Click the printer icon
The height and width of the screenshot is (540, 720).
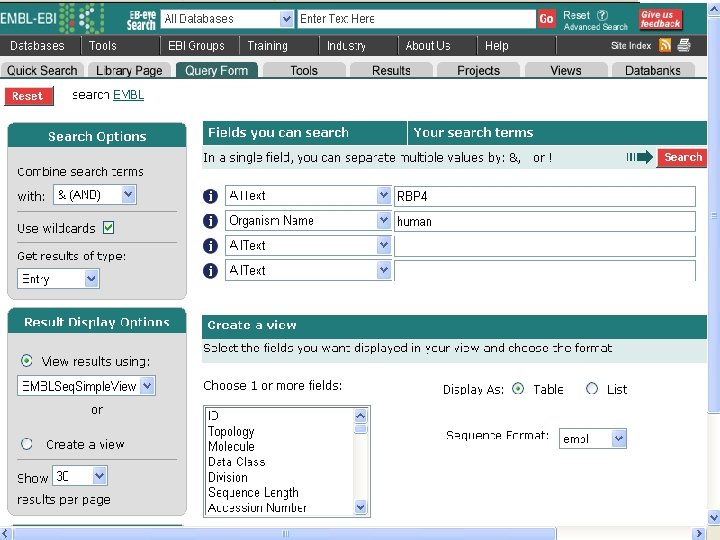(684, 45)
